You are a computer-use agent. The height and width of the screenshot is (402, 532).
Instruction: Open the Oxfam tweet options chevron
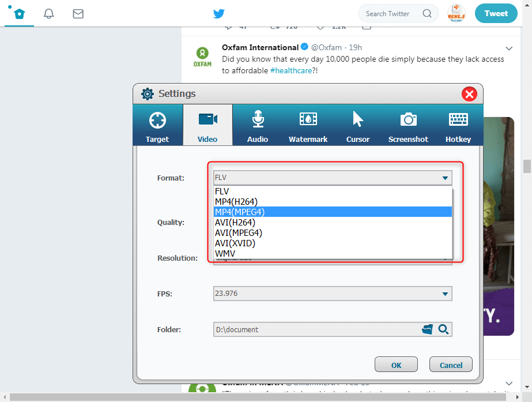pos(509,48)
